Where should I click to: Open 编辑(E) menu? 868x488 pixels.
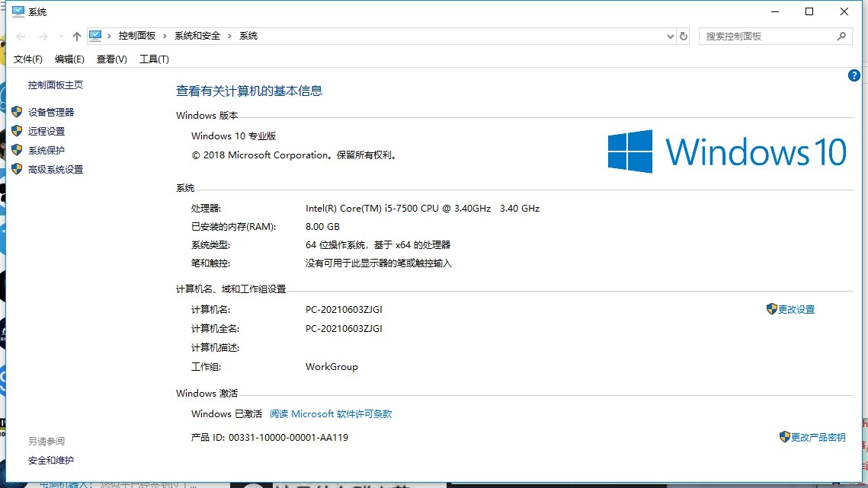(x=69, y=59)
